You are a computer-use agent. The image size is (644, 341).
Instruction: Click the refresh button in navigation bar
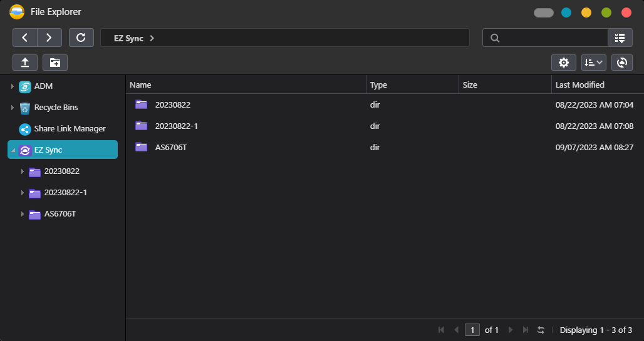[x=81, y=38]
